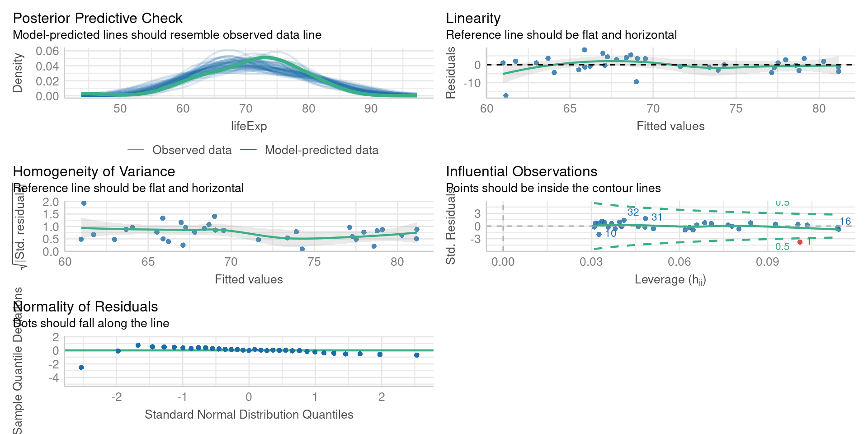The height and width of the screenshot is (434, 868).
Task: Click the "Influential Observations" plot title
Action: point(521,171)
